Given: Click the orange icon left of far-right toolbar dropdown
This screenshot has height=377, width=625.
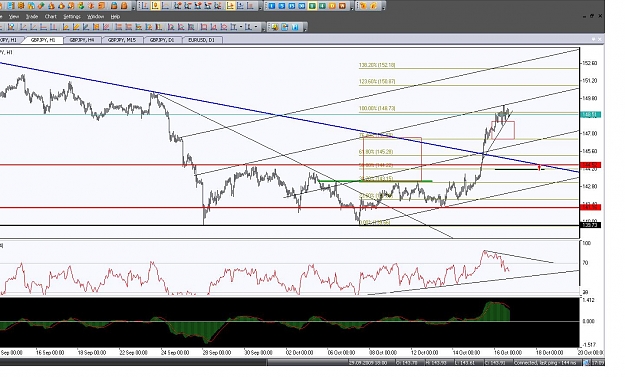Looking at the screenshot, I should (373, 6).
